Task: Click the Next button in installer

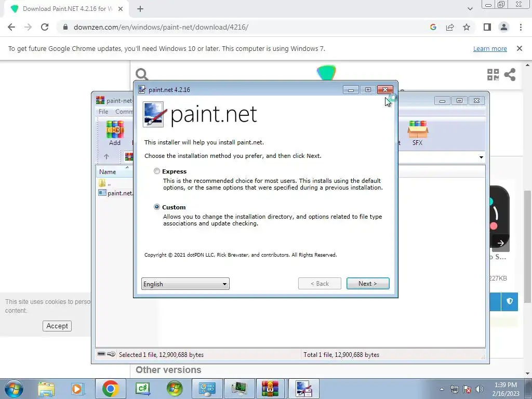Action: (x=368, y=283)
